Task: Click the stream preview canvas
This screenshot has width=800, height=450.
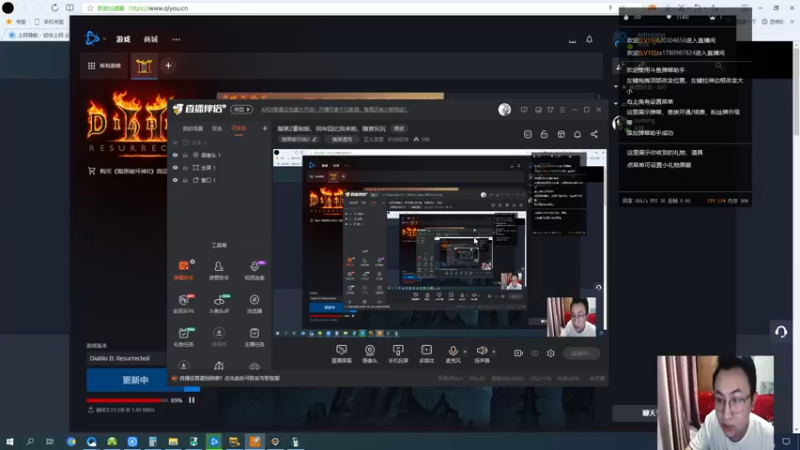Action: pyautogui.click(x=440, y=243)
